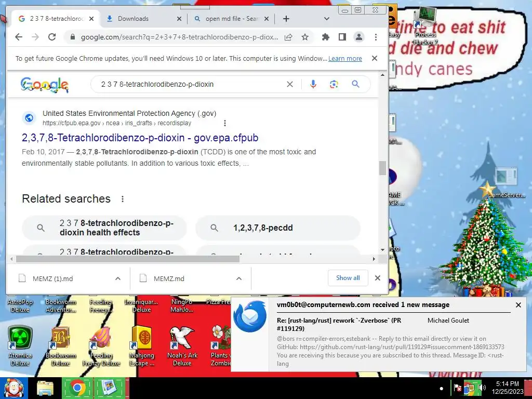This screenshot has height=399, width=532.
Task: Click the Learn more link
Action: (x=345, y=58)
